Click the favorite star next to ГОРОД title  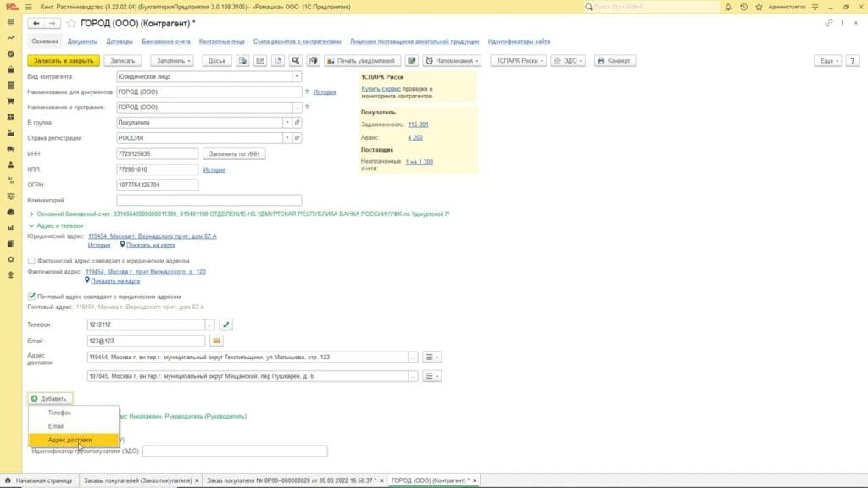click(71, 23)
